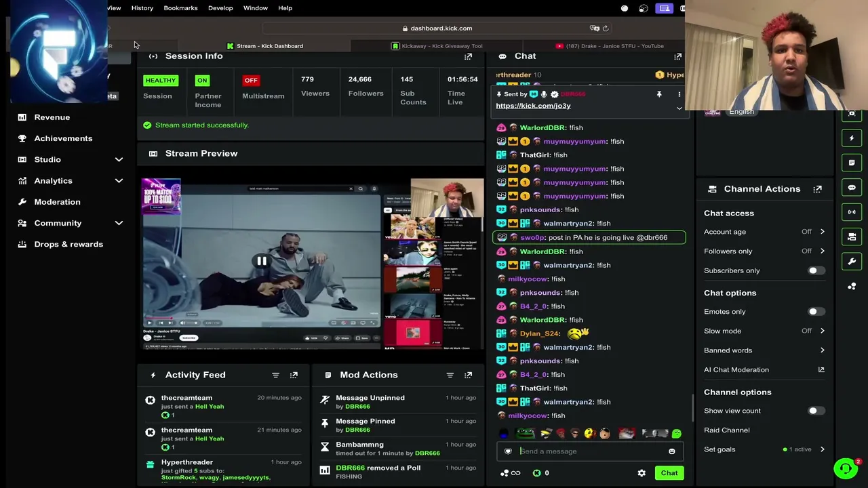The height and width of the screenshot is (488, 868).
Task: Open the Mod Actions filter
Action: [x=450, y=375]
